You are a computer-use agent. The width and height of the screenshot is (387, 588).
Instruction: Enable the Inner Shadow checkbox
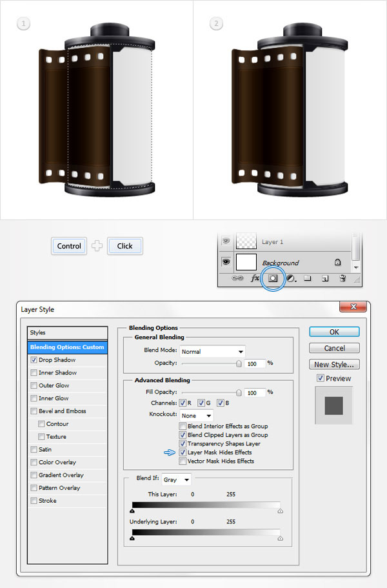[x=34, y=373]
